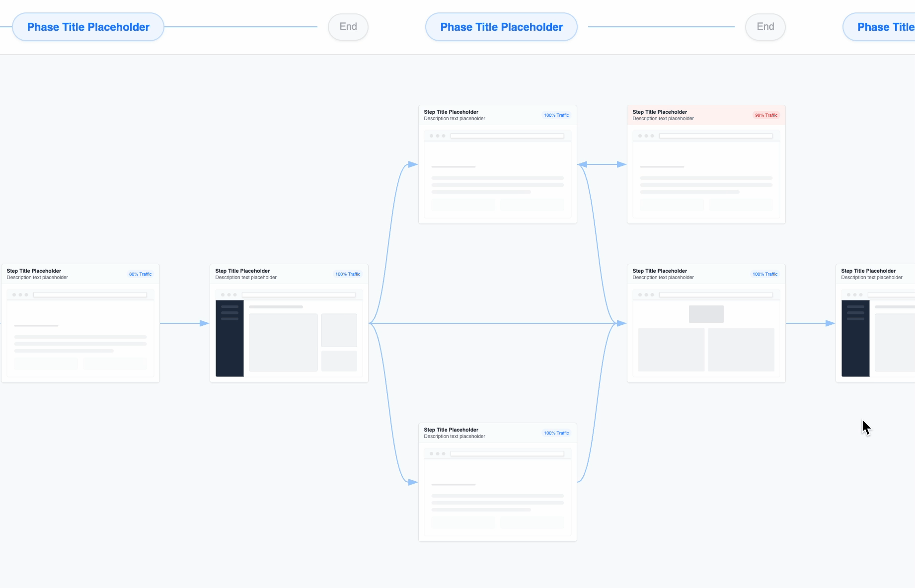915x588 pixels.
Task: Click the window control dots on top branch step card
Action: point(438,135)
